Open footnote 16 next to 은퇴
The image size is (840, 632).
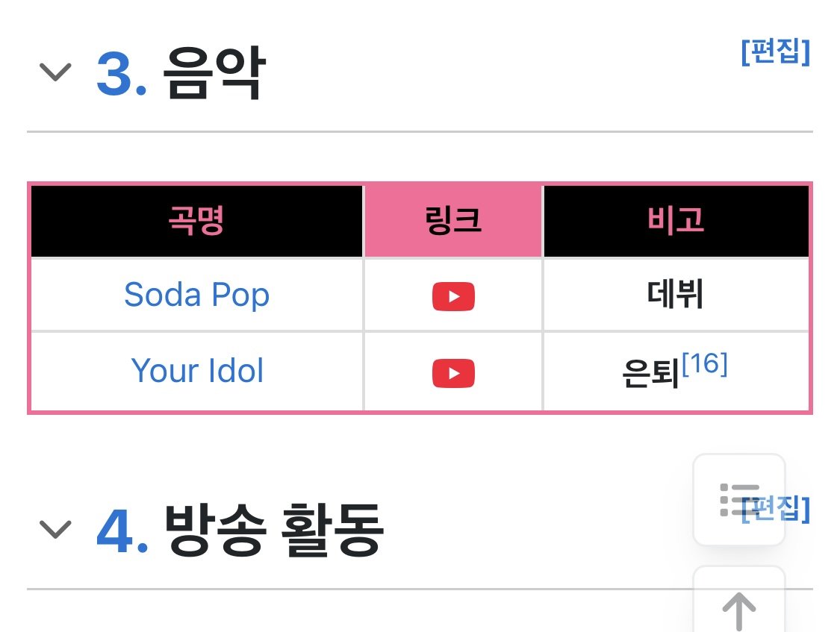704,364
